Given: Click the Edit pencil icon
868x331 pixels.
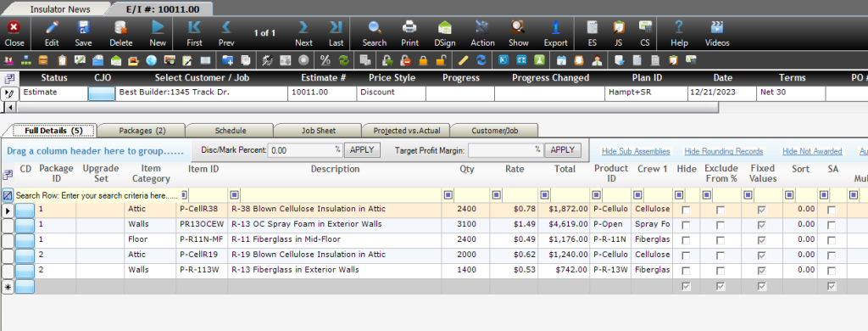Looking at the screenshot, I should (52, 26).
